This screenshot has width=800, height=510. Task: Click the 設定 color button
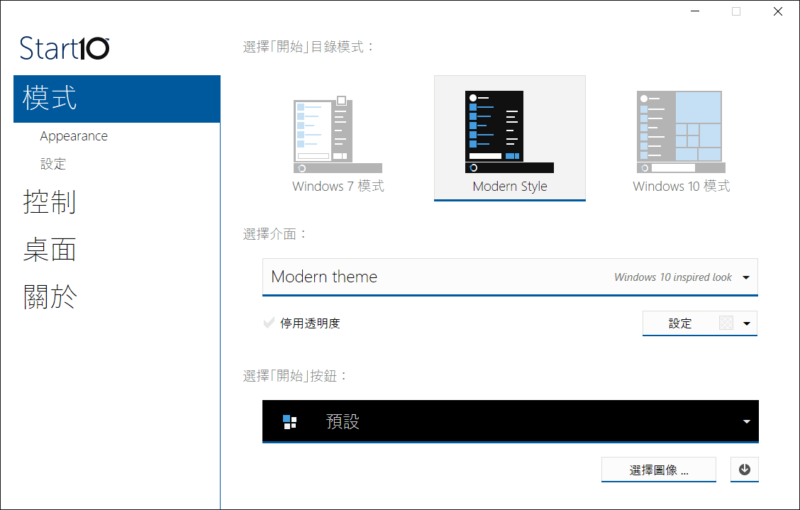[680, 323]
